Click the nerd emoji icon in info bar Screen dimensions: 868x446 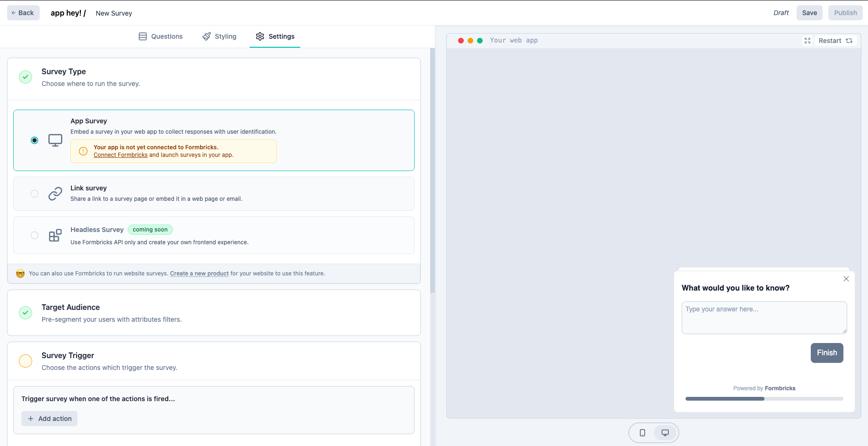point(20,274)
